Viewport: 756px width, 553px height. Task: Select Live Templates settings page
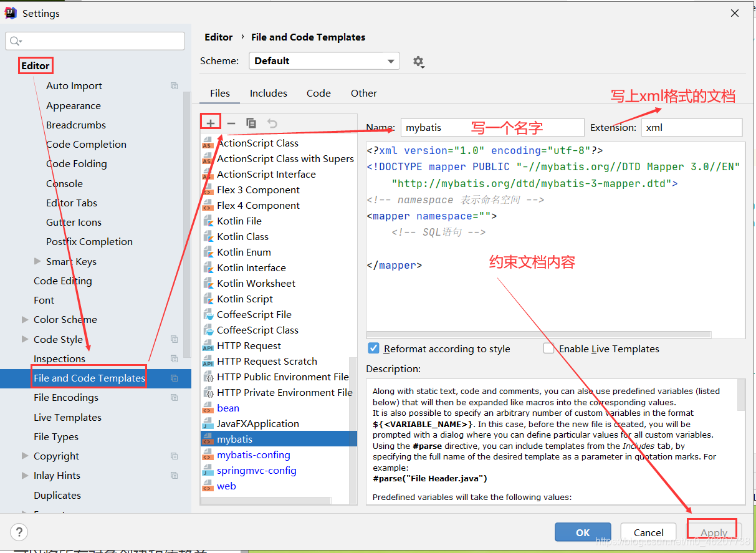67,417
